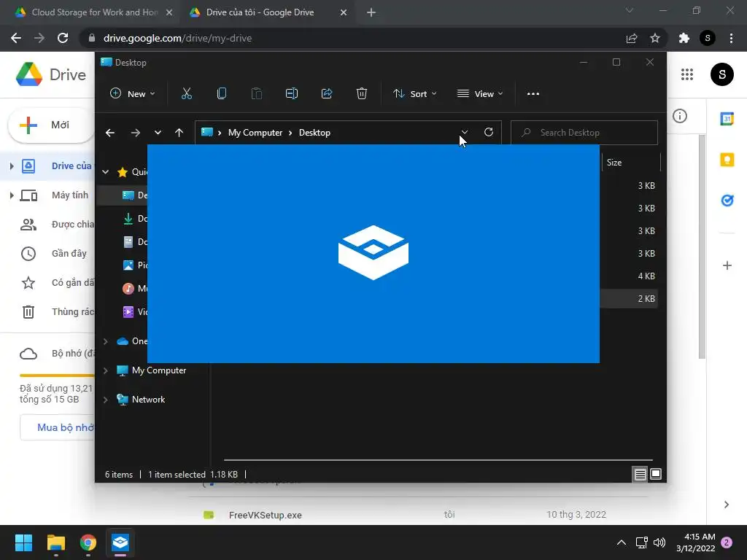The height and width of the screenshot is (560, 747).
Task: Expand Máy tính in Drive sidebar
Action: 12,195
